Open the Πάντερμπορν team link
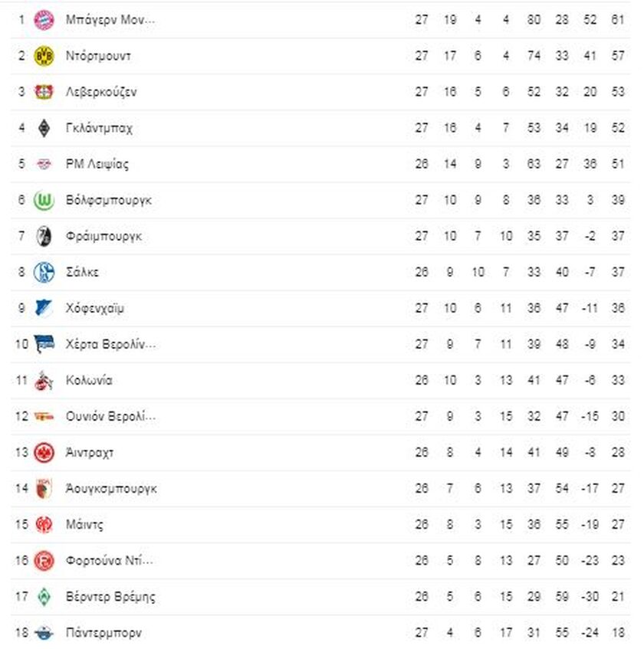The image size is (644, 649). [x=103, y=633]
